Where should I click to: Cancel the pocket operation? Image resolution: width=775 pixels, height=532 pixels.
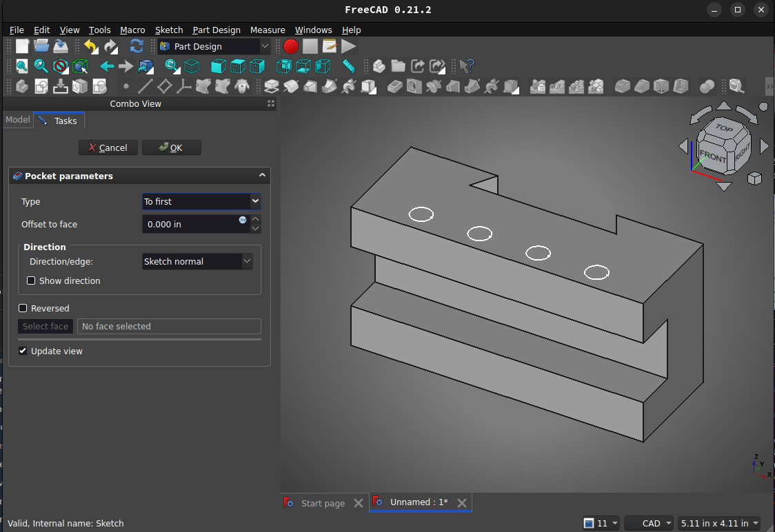[x=108, y=147]
